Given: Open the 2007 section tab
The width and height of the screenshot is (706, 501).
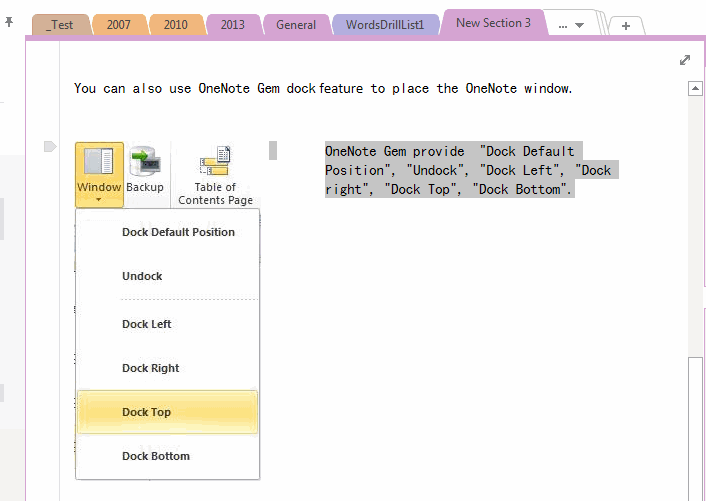Looking at the screenshot, I should click(x=119, y=25).
